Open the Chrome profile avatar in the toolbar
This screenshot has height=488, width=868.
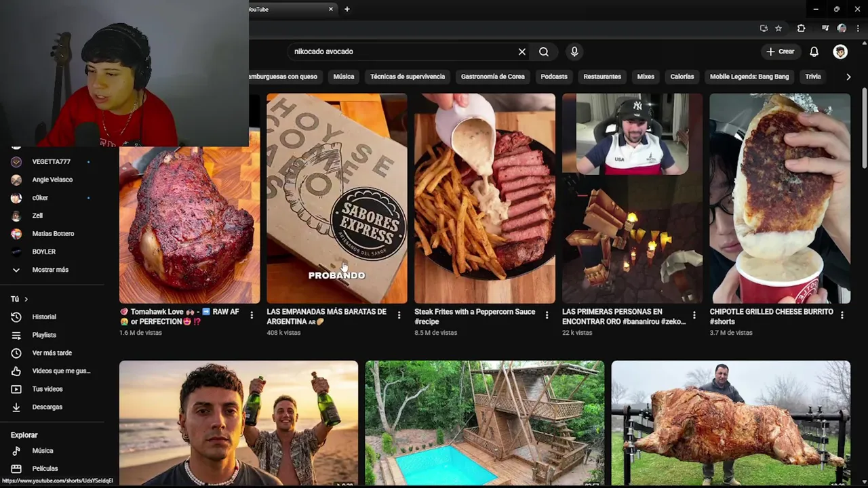point(842,28)
